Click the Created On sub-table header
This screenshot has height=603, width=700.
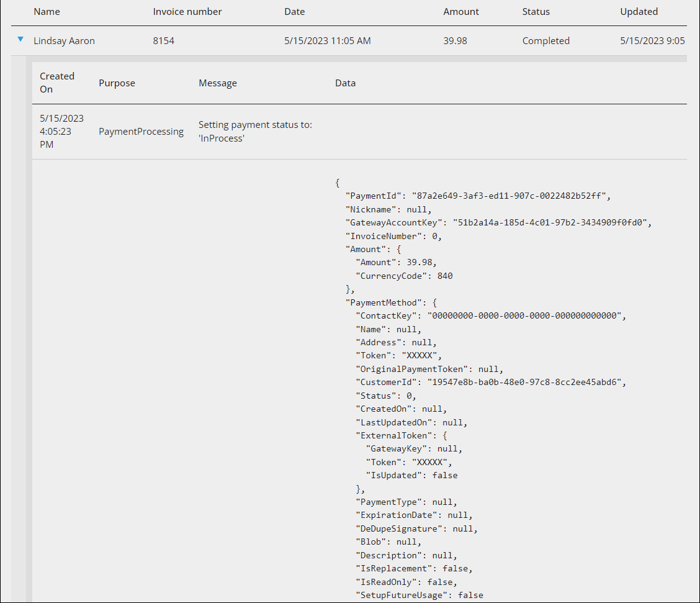(x=57, y=83)
